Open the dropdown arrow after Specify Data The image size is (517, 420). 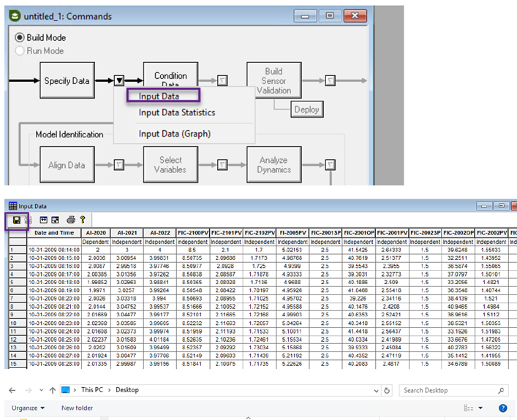118,81
